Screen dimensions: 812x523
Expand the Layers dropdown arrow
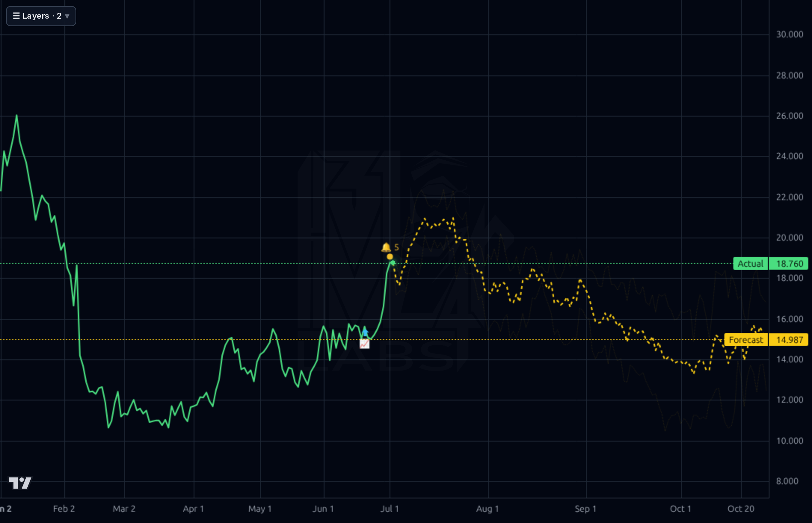point(67,16)
